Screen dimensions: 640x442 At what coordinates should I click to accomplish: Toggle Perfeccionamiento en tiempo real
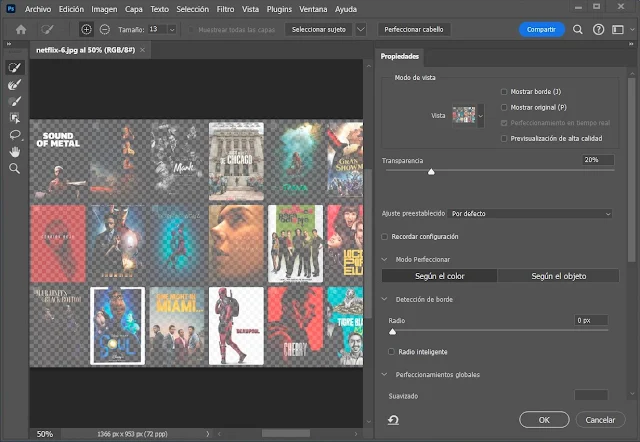[504, 123]
